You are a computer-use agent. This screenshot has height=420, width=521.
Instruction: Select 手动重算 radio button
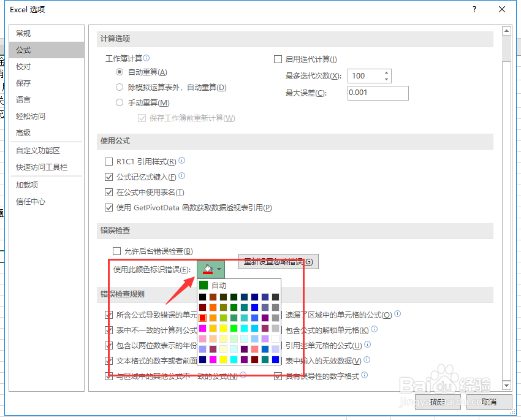tap(120, 102)
